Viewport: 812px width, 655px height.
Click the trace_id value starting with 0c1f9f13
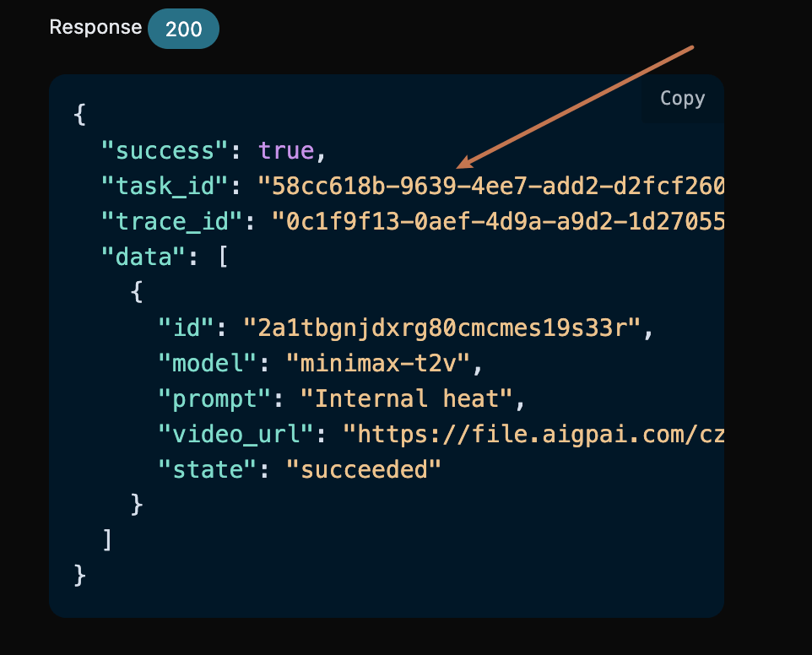tap(496, 221)
